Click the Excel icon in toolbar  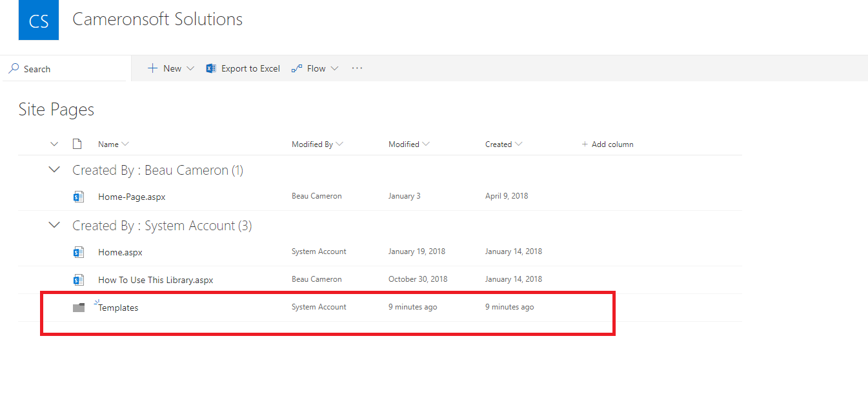tap(210, 68)
